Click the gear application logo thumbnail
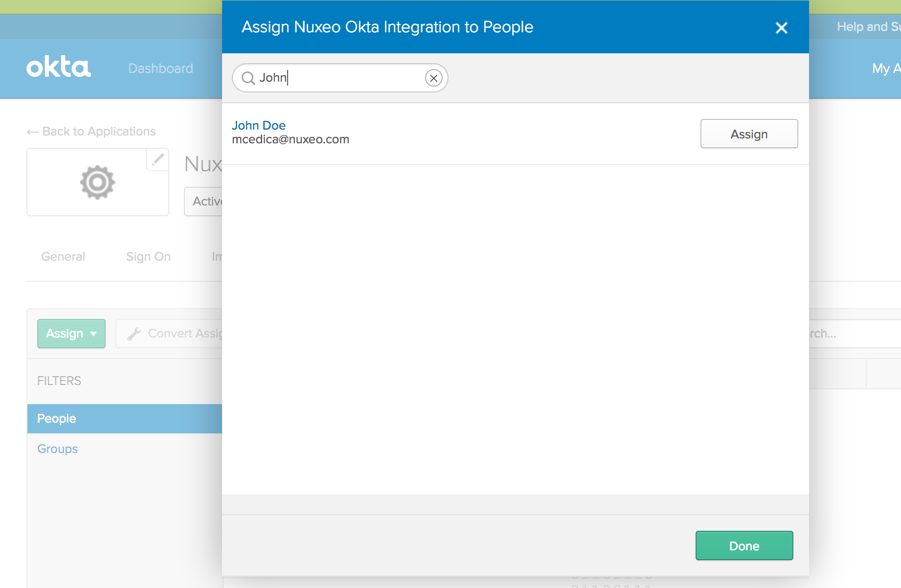Viewport: 901px width, 588px height. point(98,182)
